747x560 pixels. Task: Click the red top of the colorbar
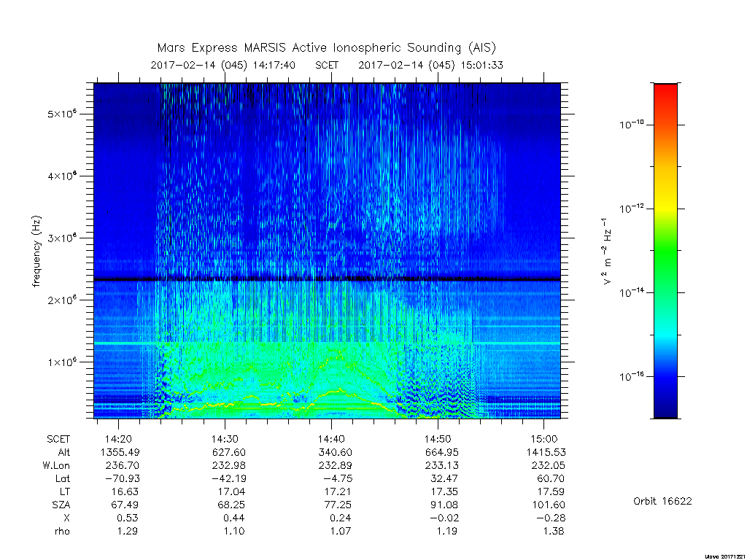point(665,91)
